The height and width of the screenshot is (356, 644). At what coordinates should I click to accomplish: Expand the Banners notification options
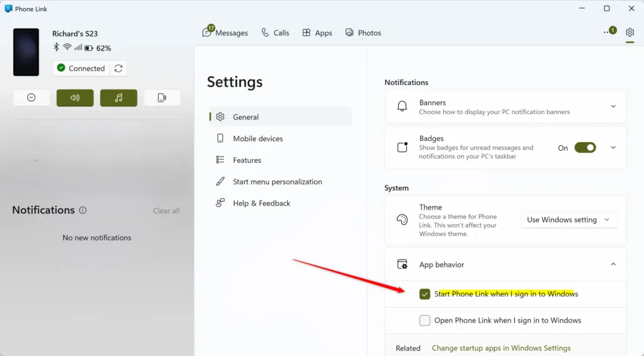(x=613, y=106)
